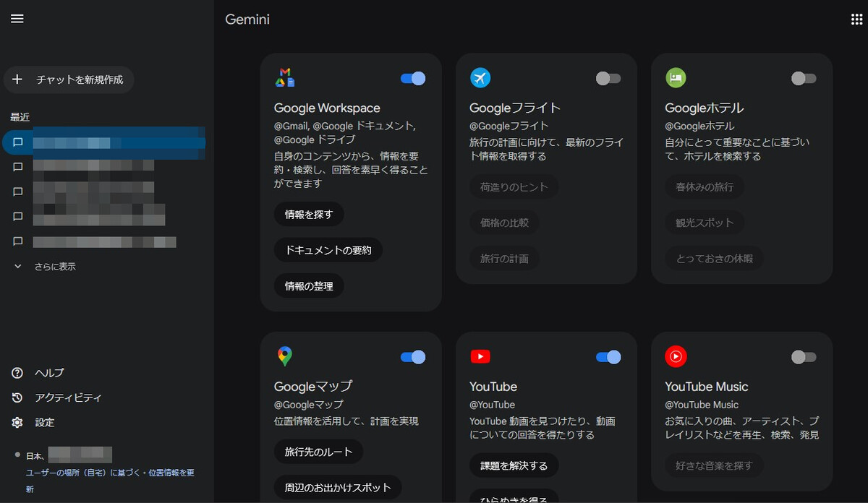Click the chat icon of highlighted conversation

tap(18, 142)
